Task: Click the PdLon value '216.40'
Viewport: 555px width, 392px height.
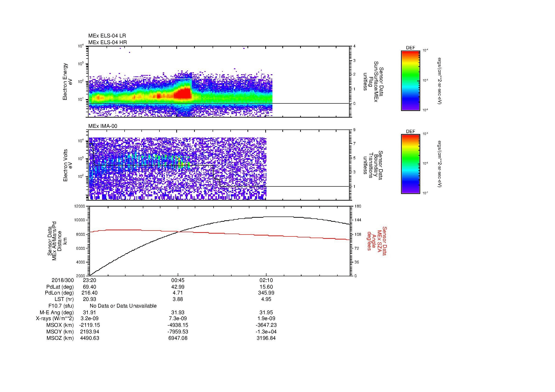Action: coord(90,293)
